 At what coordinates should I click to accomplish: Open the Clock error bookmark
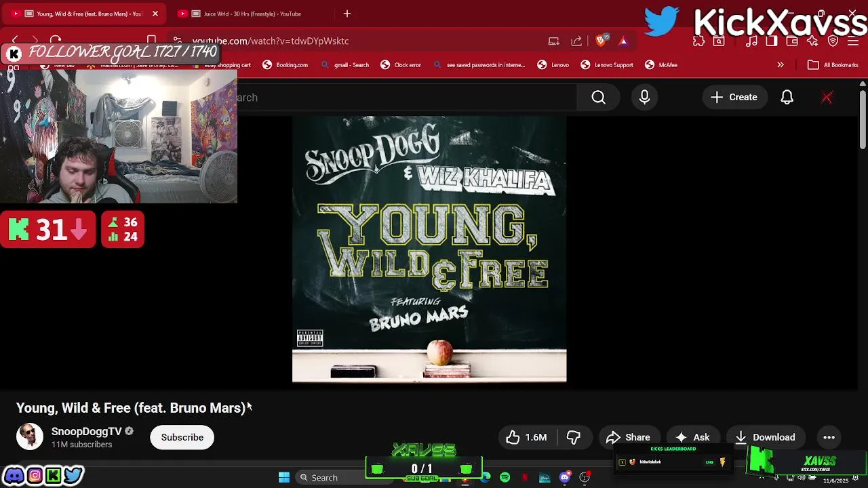(x=401, y=65)
